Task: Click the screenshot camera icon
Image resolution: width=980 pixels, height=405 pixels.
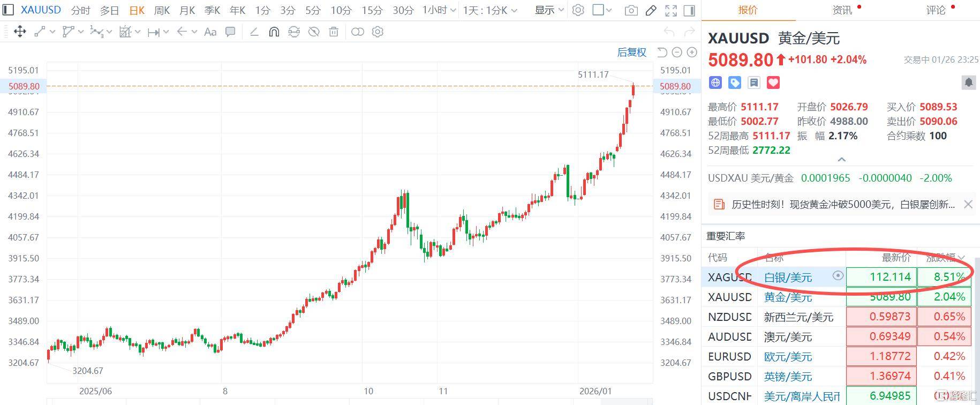Action: pos(631,10)
